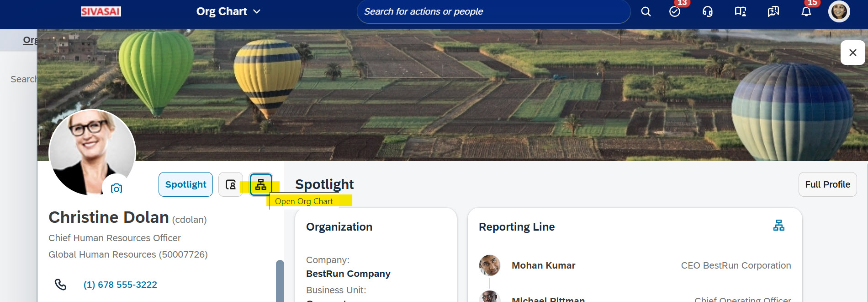Click the search magnifier icon
The height and width of the screenshot is (302, 868).
pyautogui.click(x=646, y=11)
